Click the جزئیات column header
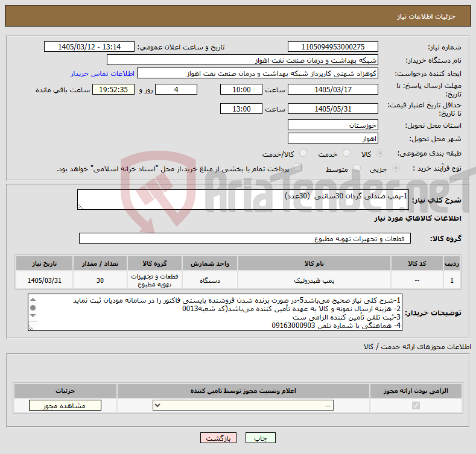Screen dimensions: 476x454 (65, 391)
